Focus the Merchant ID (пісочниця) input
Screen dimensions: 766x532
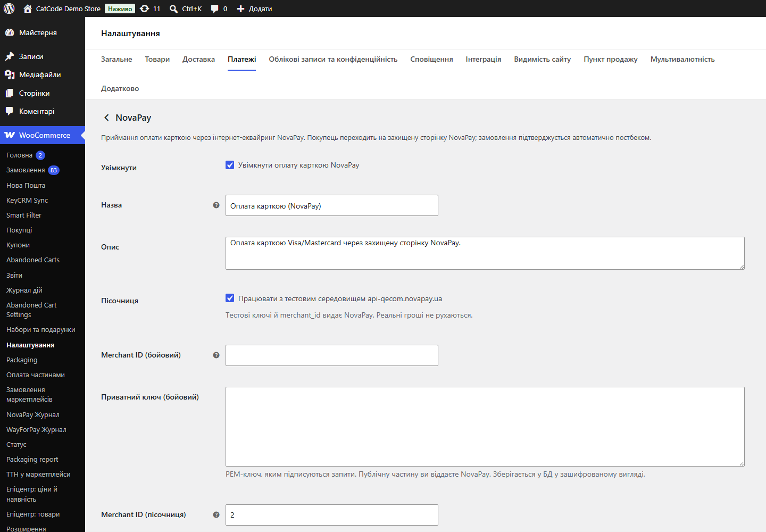pos(332,515)
